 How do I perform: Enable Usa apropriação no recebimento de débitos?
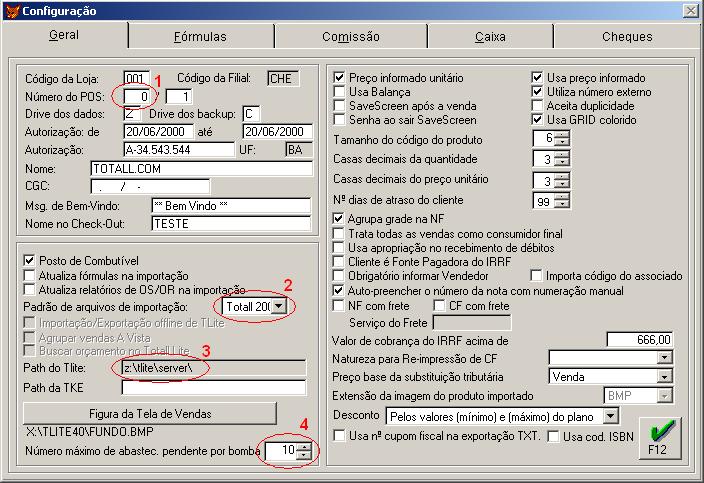click(339, 247)
